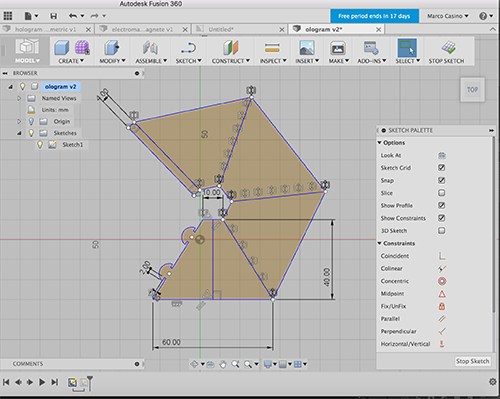Open the SKETCH dropdown menu
Image resolution: width=500 pixels, height=399 pixels.
click(x=189, y=61)
